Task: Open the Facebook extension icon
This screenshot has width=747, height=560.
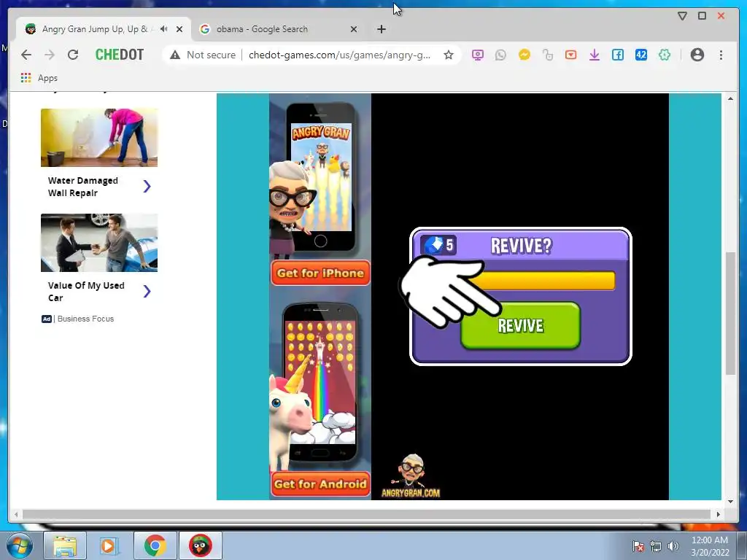Action: (x=617, y=55)
